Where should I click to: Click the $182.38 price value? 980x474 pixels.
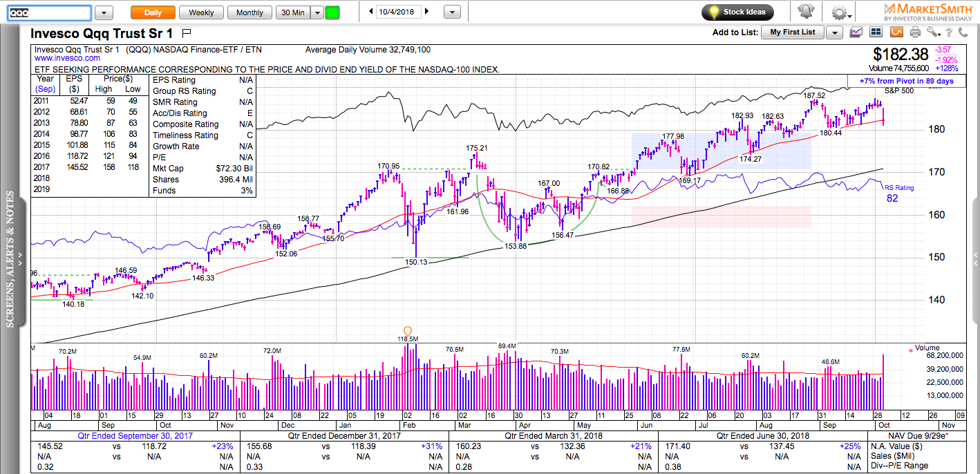(901, 54)
